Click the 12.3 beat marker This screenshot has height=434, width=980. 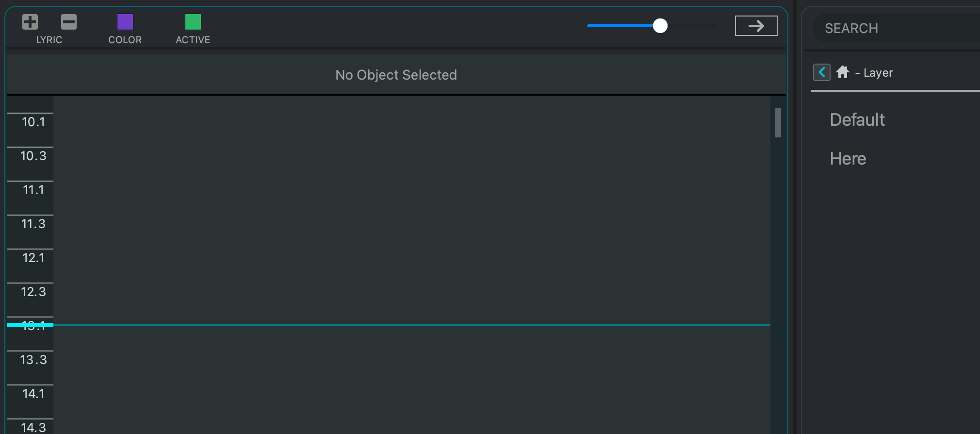click(33, 292)
